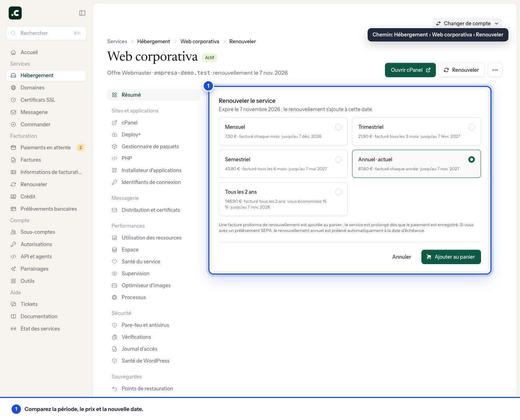Open Pare-feu et antivirus section

(153, 325)
